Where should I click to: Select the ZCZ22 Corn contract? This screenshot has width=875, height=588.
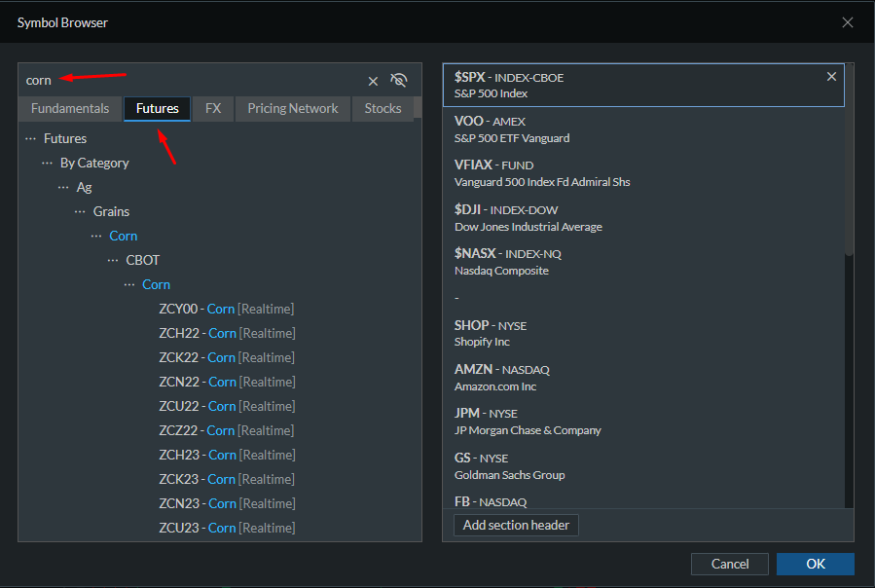226,430
